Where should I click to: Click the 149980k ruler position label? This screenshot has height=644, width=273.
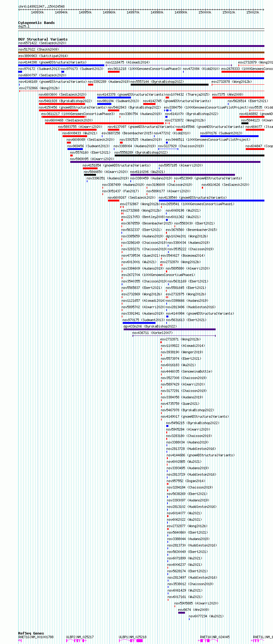157,12
